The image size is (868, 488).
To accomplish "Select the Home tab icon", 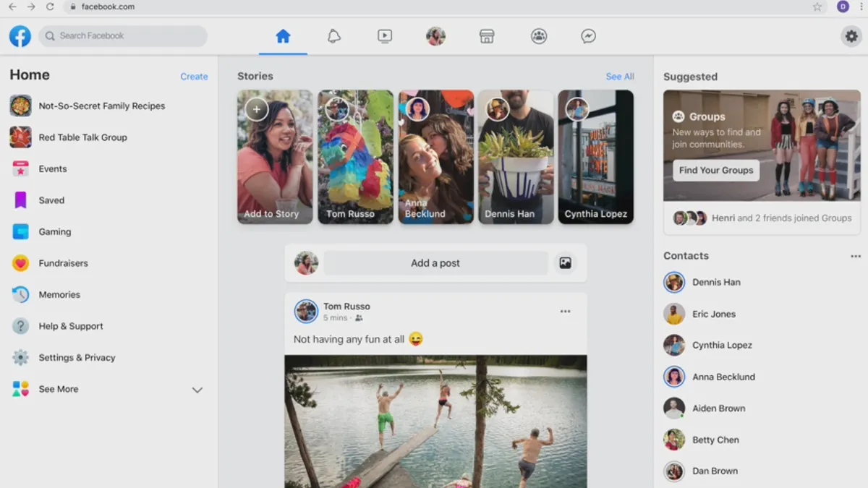I will click(x=283, y=36).
